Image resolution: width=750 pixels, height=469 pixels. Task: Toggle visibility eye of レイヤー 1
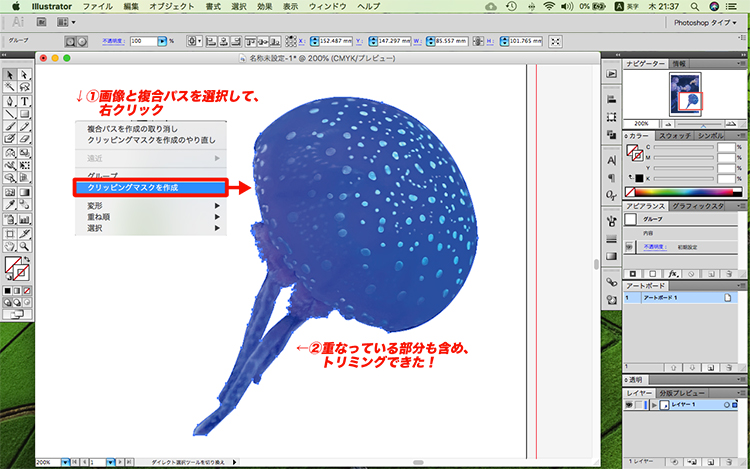click(x=629, y=405)
